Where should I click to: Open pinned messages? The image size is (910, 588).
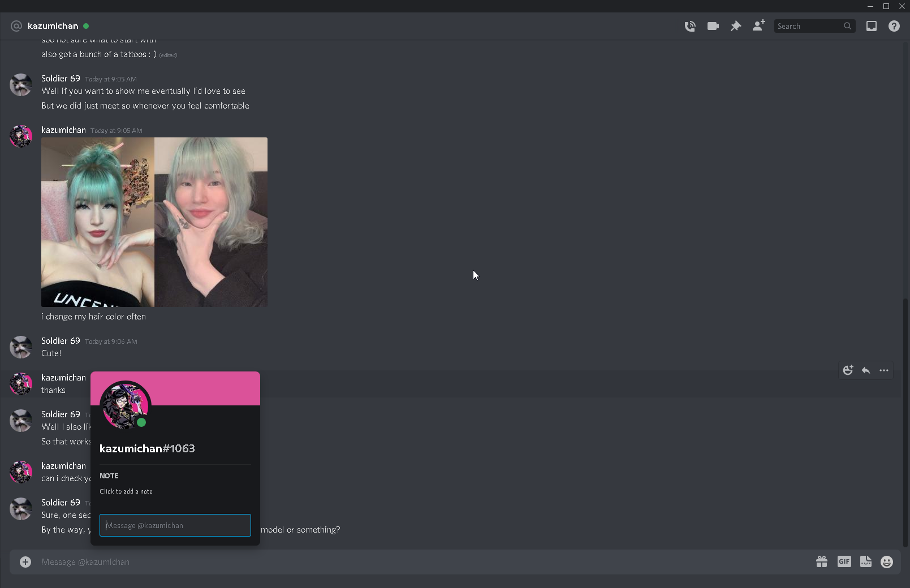pyautogui.click(x=736, y=26)
